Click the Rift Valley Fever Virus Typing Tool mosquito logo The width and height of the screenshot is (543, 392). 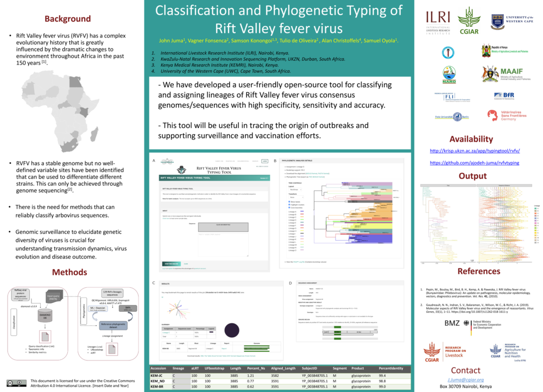click(x=181, y=170)
